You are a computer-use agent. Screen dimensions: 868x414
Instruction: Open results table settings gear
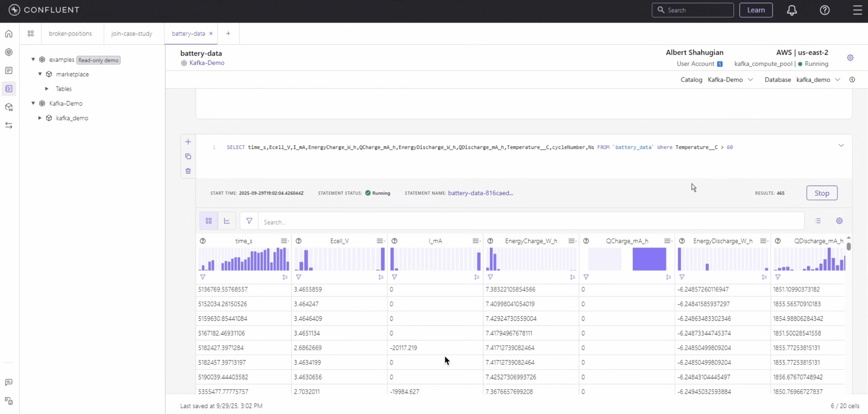[839, 221]
